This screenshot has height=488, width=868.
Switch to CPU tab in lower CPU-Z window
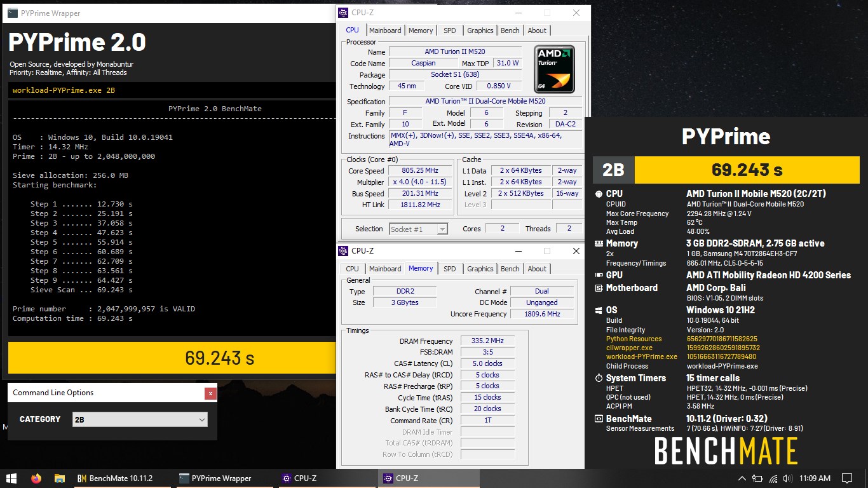click(352, 269)
